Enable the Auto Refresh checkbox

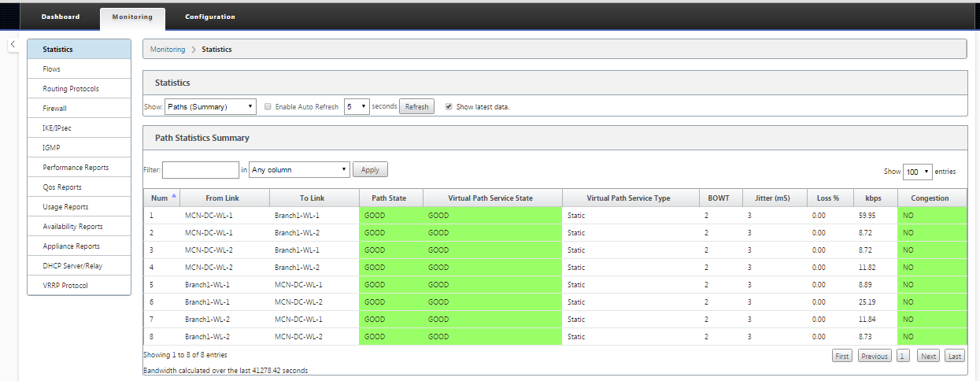(x=268, y=106)
